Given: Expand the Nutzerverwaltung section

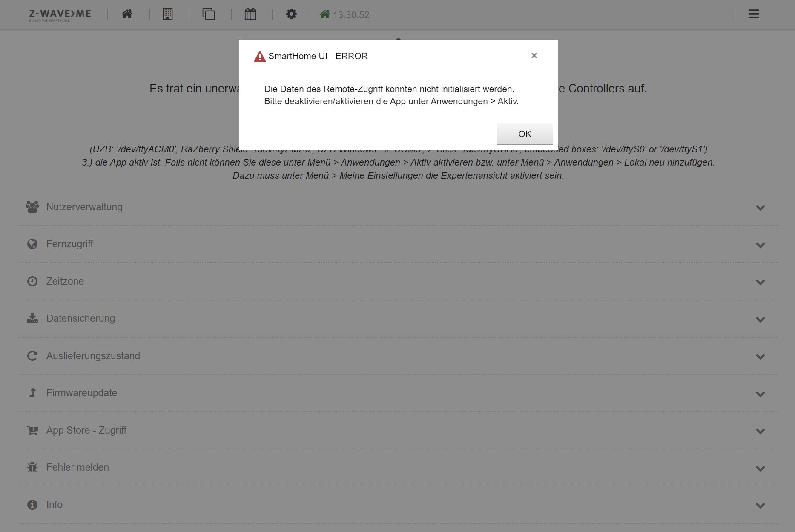Looking at the screenshot, I should (84, 207).
